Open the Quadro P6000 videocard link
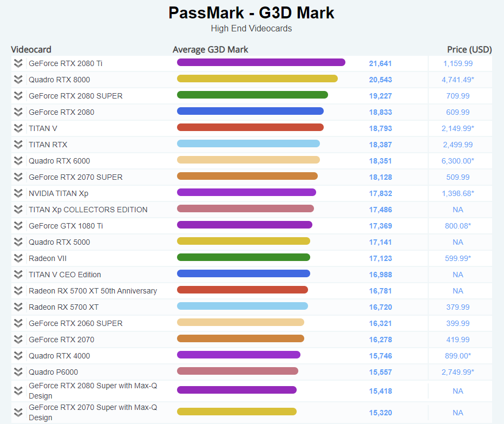 click(x=54, y=372)
